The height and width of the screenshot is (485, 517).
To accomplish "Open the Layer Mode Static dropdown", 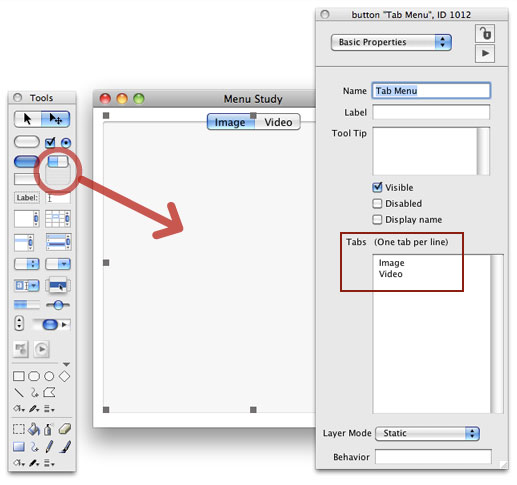I will click(x=427, y=433).
